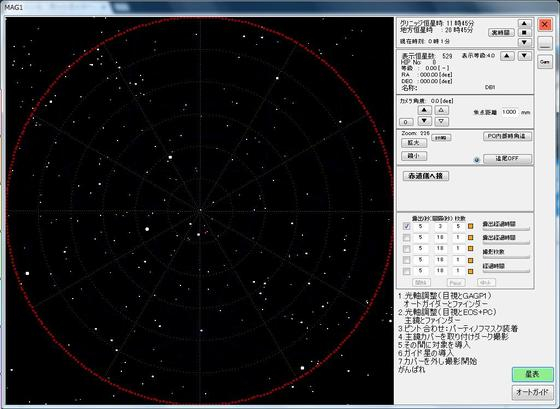This screenshot has height=409, width=560.
Task: Click the square stop button beside sidereal time
Action: click(x=524, y=33)
